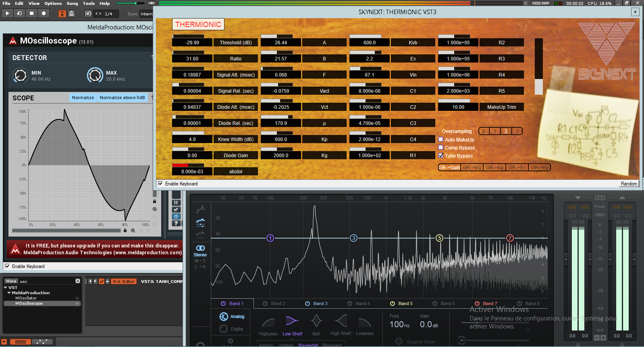Viewport: 644px width, 347px height.
Task: Open the Edit menu
Action: pyautogui.click(x=19, y=3)
